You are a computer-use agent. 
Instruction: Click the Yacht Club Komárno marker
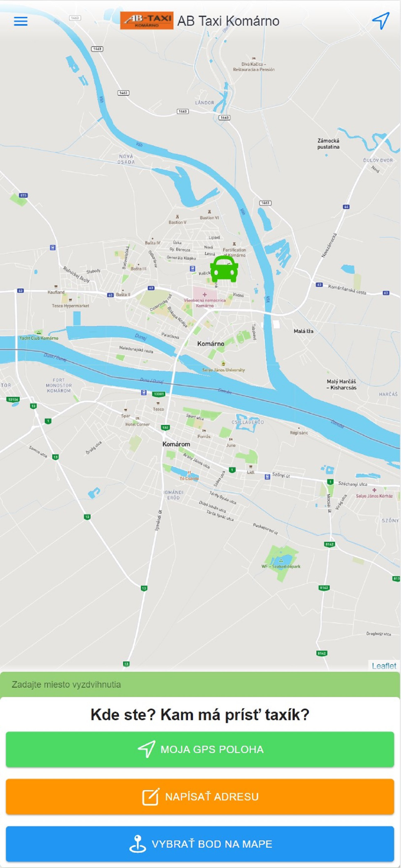(39, 332)
